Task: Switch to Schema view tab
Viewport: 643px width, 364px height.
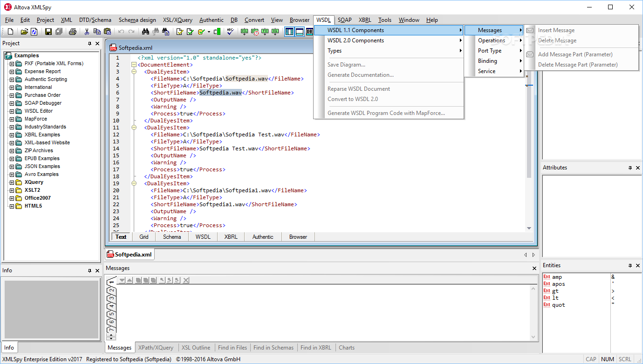Action: (172, 237)
